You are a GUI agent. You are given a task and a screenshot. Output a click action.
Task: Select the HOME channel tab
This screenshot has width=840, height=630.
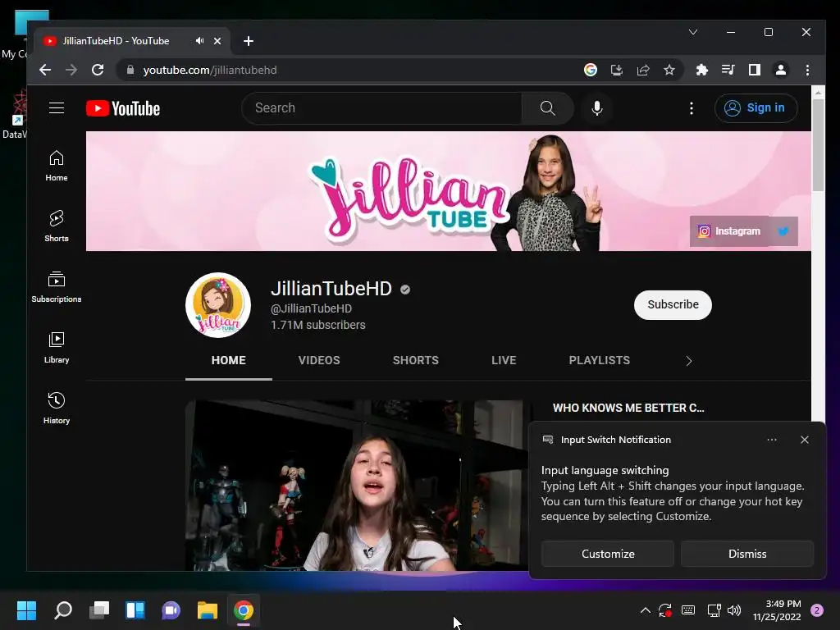pyautogui.click(x=229, y=361)
